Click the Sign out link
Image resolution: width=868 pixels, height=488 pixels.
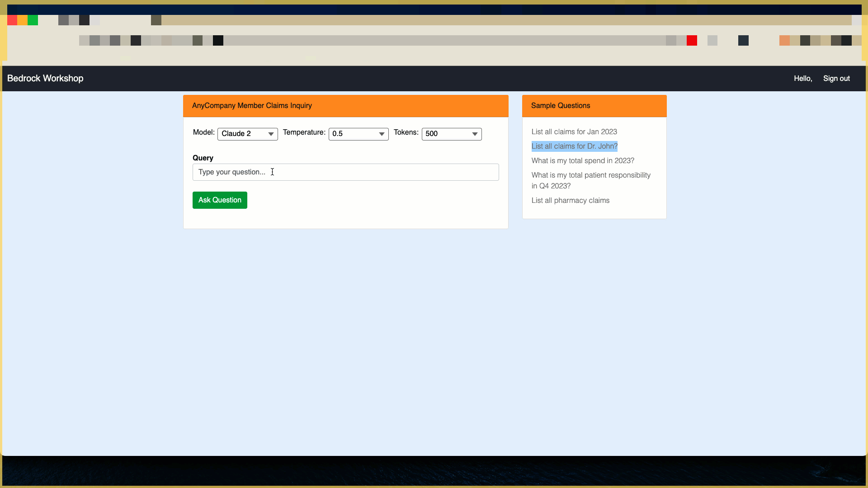[x=836, y=79]
